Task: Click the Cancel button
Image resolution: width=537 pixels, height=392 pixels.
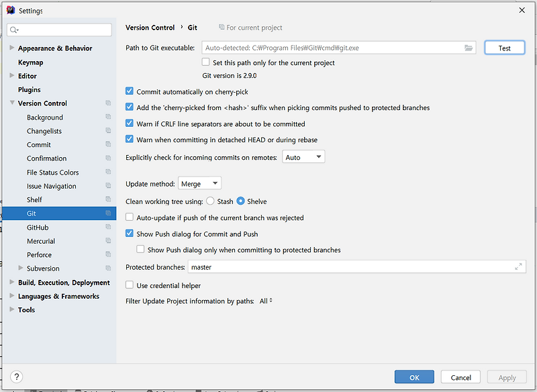Action: (x=460, y=377)
